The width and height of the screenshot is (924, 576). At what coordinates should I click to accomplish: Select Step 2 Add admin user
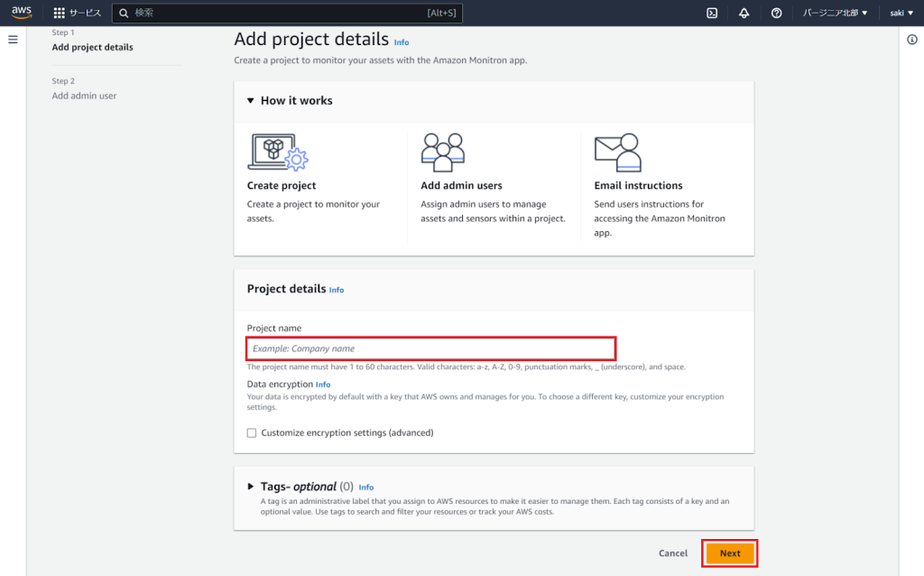(84, 96)
